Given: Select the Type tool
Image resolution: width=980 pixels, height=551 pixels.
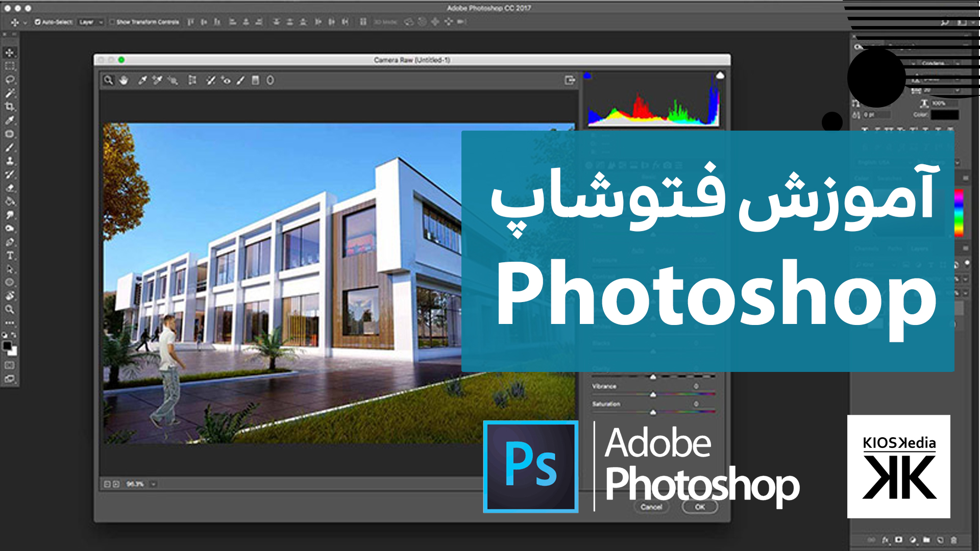Looking at the screenshot, I should 10,256.
